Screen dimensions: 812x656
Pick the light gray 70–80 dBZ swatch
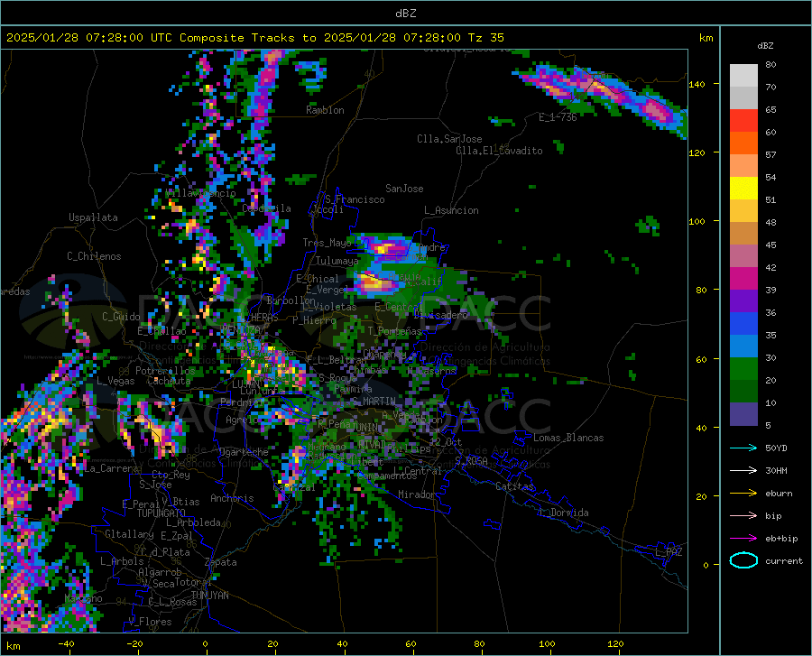pyautogui.click(x=743, y=75)
